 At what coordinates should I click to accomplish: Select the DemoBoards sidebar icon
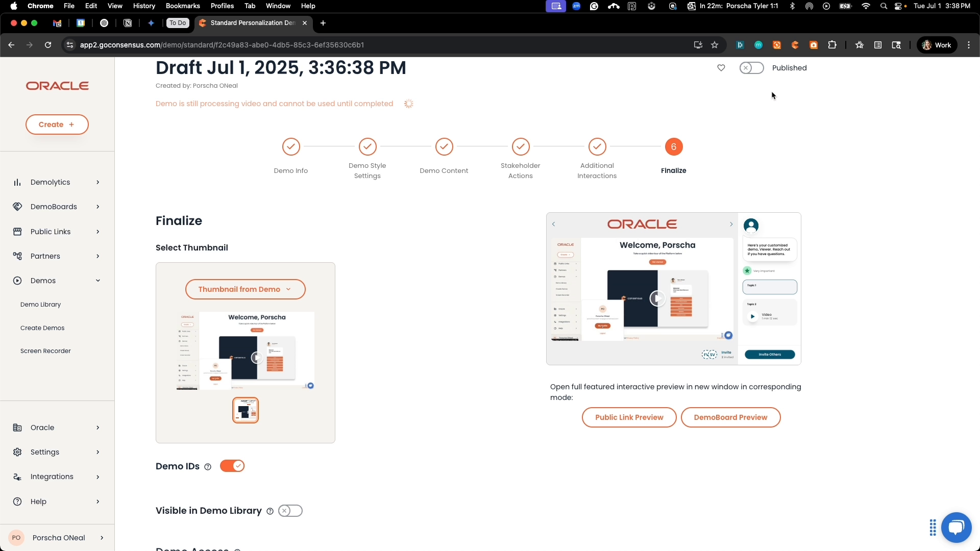tap(17, 206)
